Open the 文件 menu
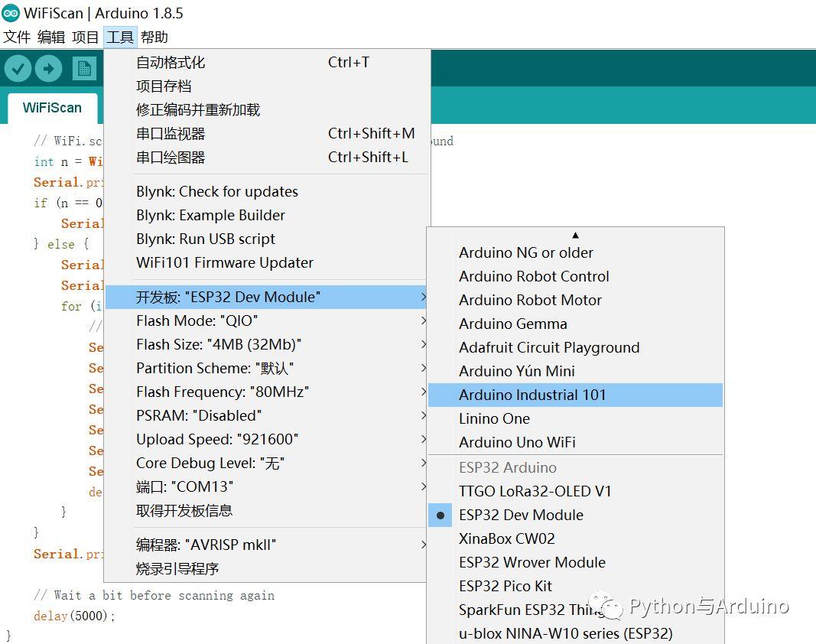 tap(17, 37)
